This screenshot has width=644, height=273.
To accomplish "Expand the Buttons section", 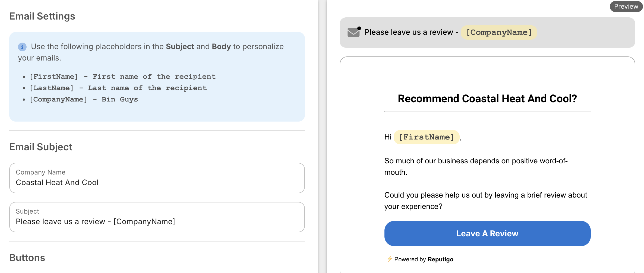I will point(27,258).
